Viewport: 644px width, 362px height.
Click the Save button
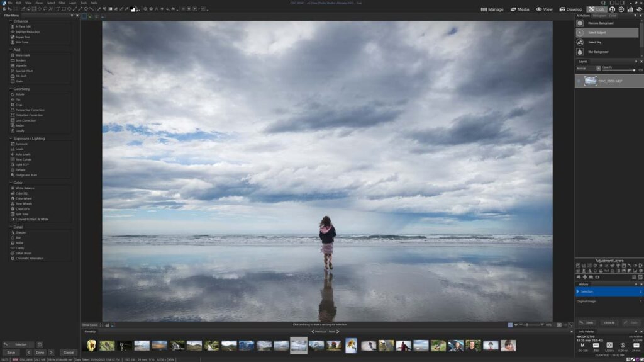click(x=11, y=353)
